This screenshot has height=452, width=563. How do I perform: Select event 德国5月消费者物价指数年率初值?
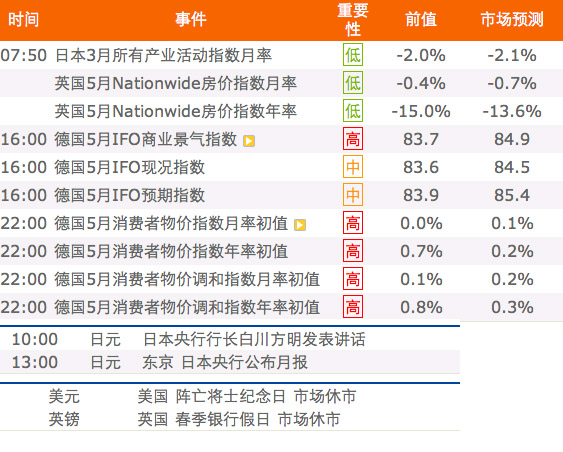(x=171, y=251)
